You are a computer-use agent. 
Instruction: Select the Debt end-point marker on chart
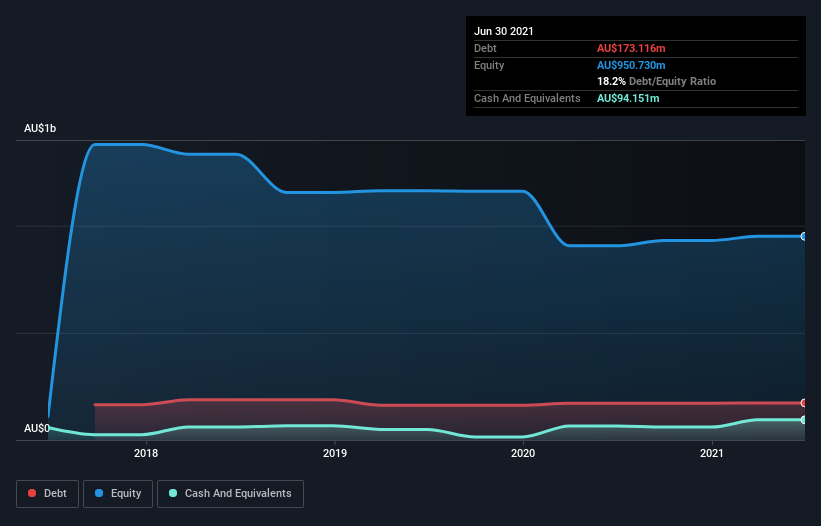804,402
